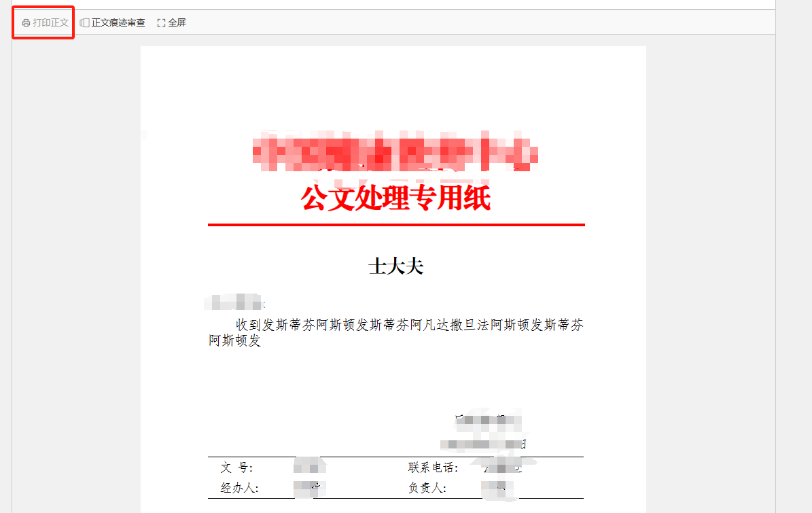Click the 打印正文 print button
812x513 pixels.
click(45, 23)
